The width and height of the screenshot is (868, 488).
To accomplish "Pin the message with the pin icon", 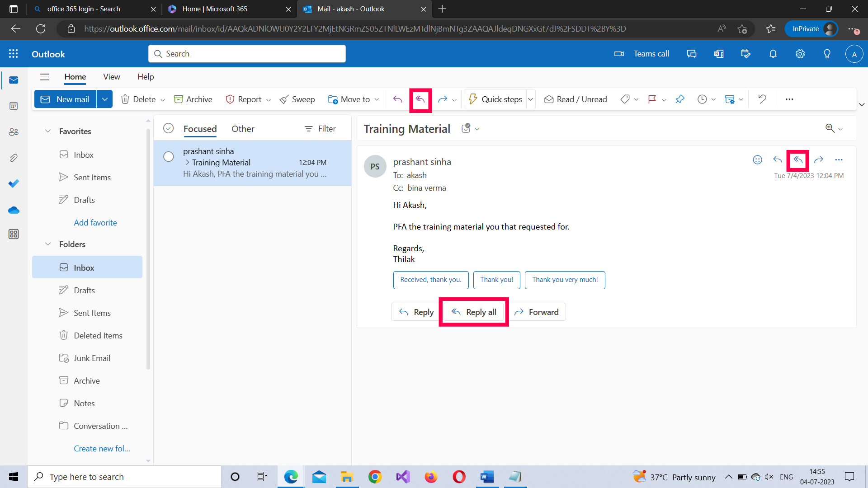I will tap(680, 99).
